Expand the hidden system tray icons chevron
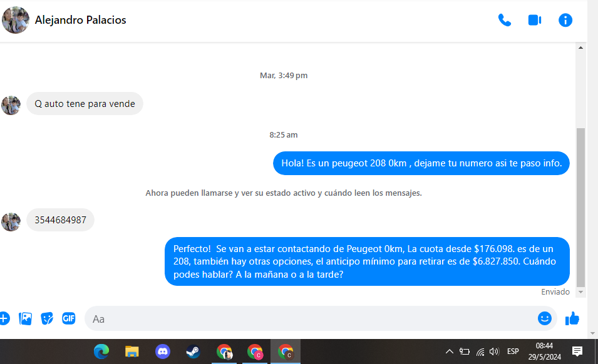 449,351
